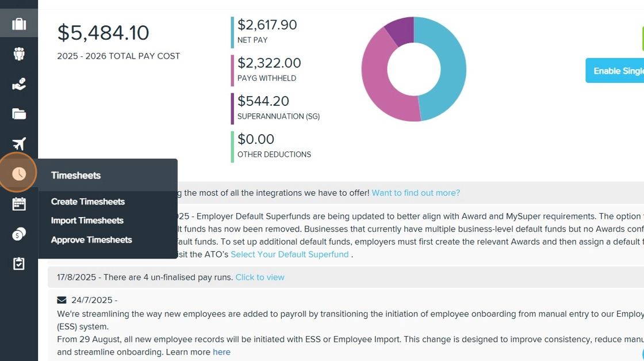This screenshot has height=361, width=644.
Task: Open the calendar Rostering icon
Action: pyautogui.click(x=19, y=204)
